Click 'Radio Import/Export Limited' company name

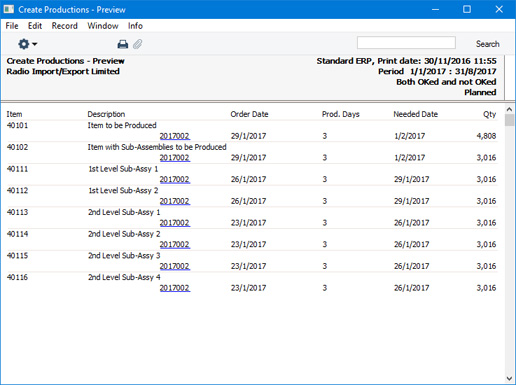point(63,71)
